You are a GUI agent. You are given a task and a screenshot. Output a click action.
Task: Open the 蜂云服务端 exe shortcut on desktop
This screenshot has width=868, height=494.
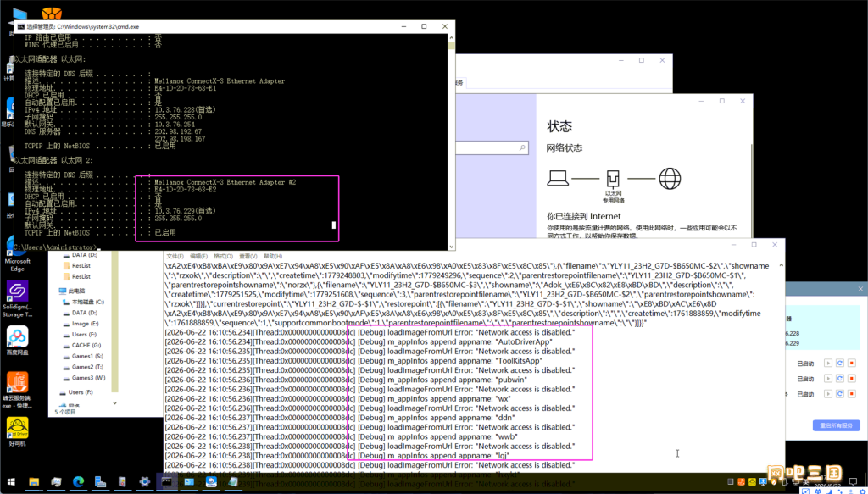coord(17,390)
